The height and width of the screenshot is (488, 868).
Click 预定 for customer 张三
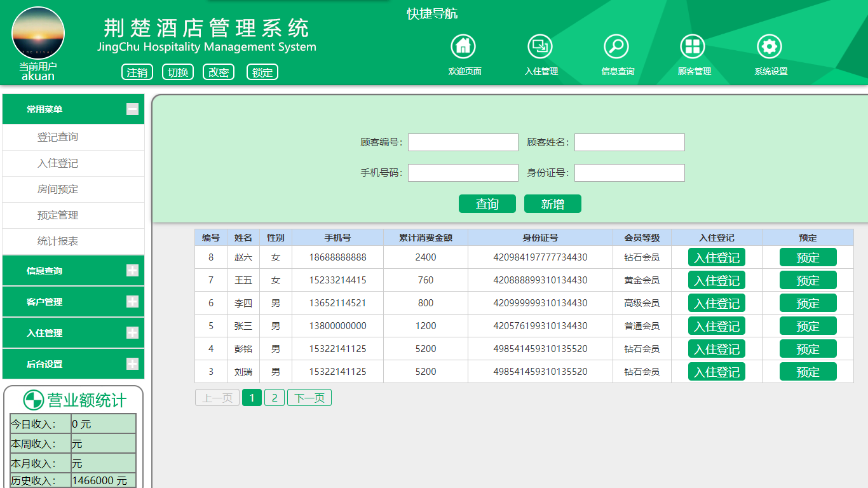(x=808, y=326)
